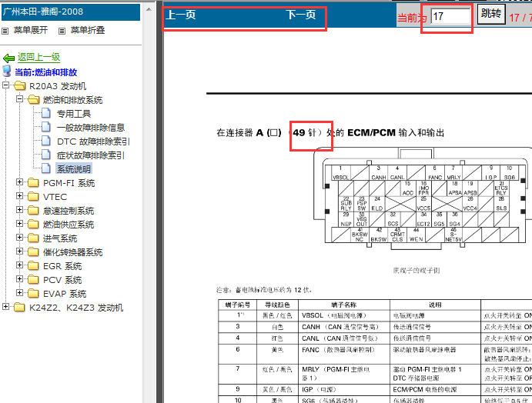Click the icon beside 菜单展开
532x403 pixels.
click(5, 32)
